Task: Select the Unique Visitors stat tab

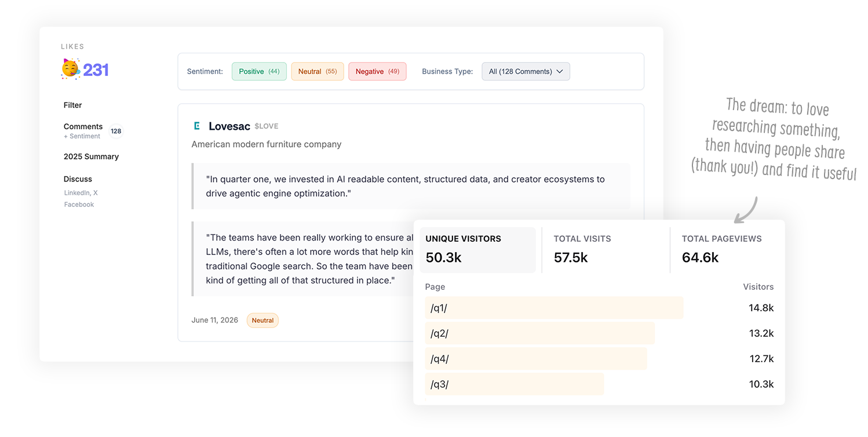Action: pos(477,250)
